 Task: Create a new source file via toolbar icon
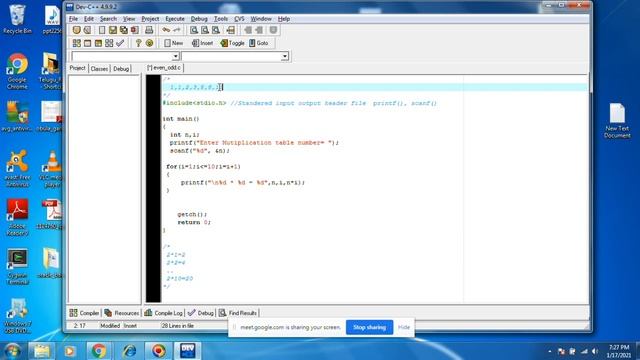[x=102, y=30]
